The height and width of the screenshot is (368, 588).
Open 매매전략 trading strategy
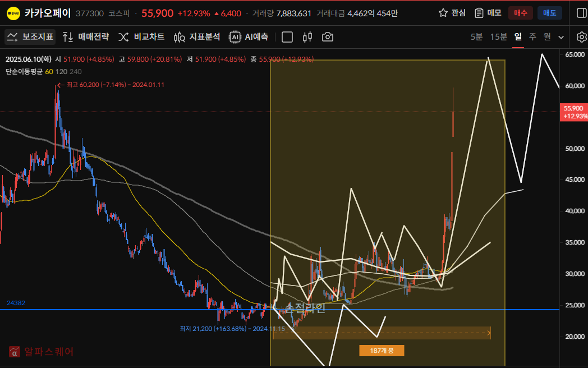point(85,37)
